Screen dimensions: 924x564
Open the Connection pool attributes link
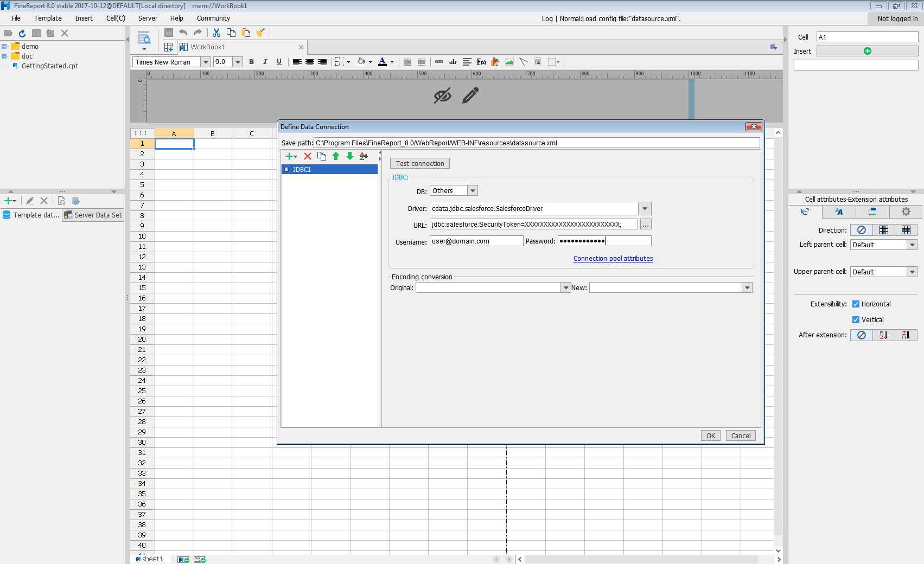(x=613, y=259)
